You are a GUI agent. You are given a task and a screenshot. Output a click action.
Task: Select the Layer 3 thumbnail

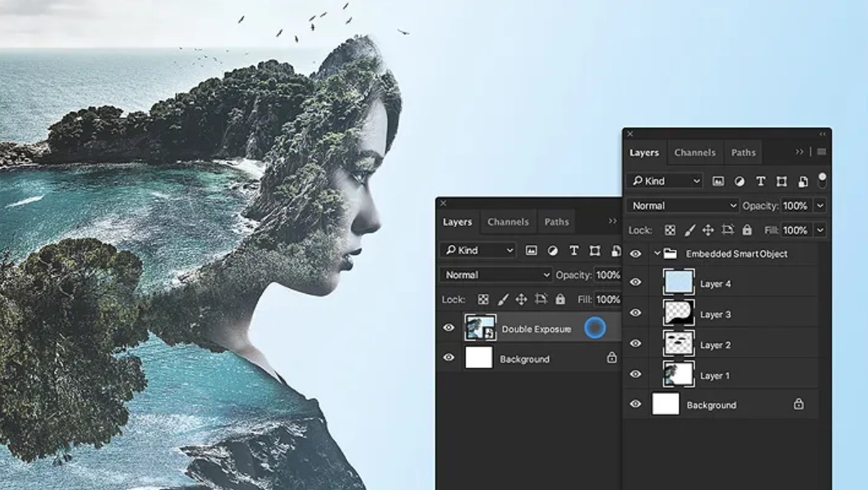[678, 314]
